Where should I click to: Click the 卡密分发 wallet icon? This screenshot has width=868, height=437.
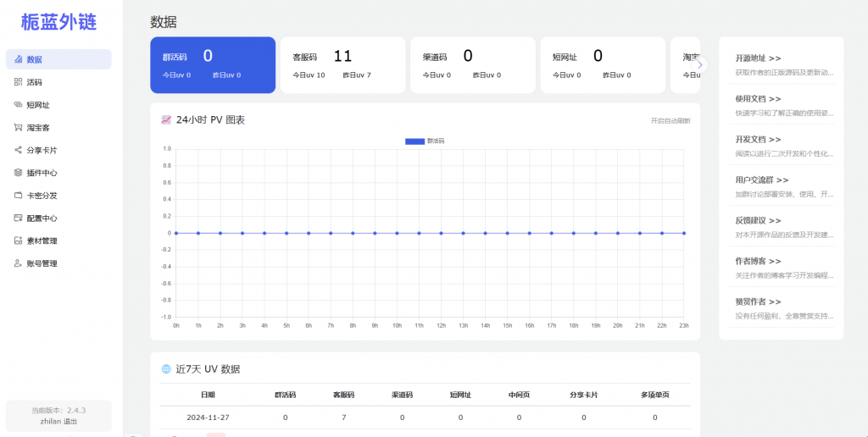[x=19, y=196]
